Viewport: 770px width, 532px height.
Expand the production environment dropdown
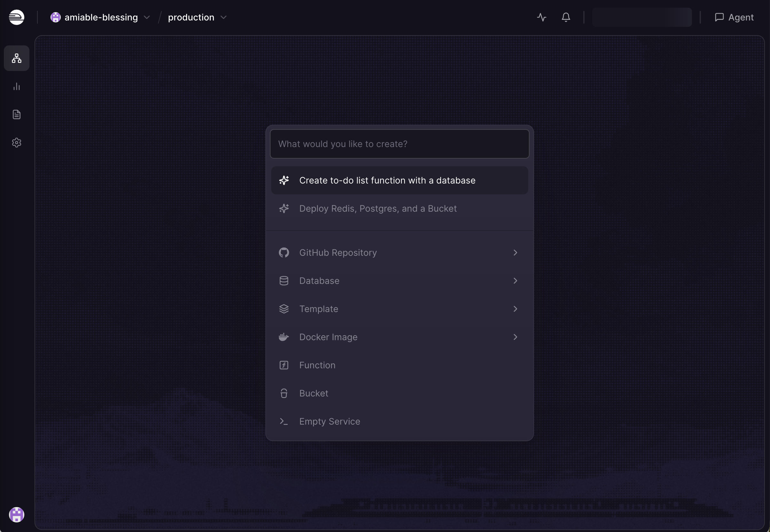pyautogui.click(x=224, y=17)
